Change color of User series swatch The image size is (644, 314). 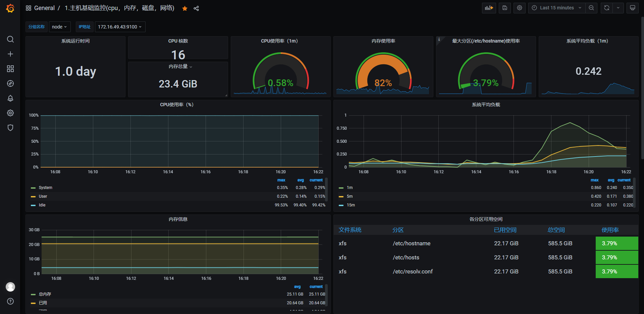[x=33, y=197]
